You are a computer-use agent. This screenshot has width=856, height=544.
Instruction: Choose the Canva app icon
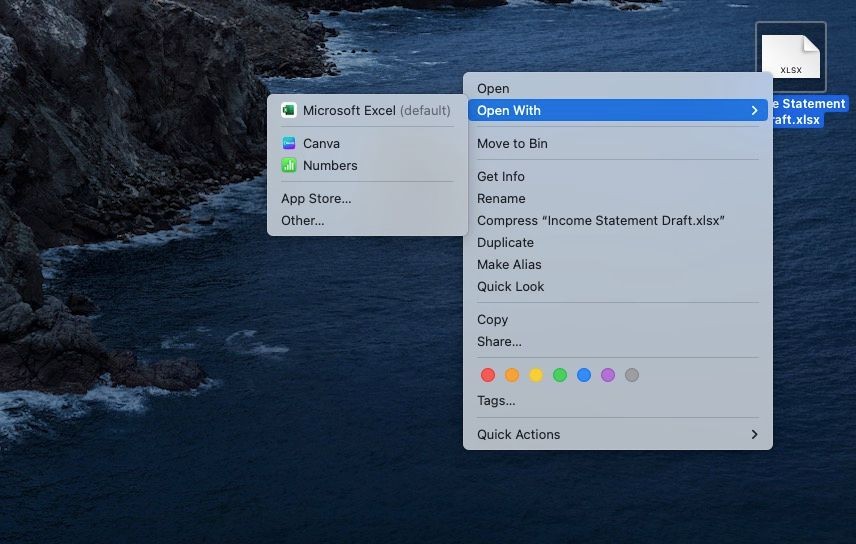pyautogui.click(x=289, y=143)
